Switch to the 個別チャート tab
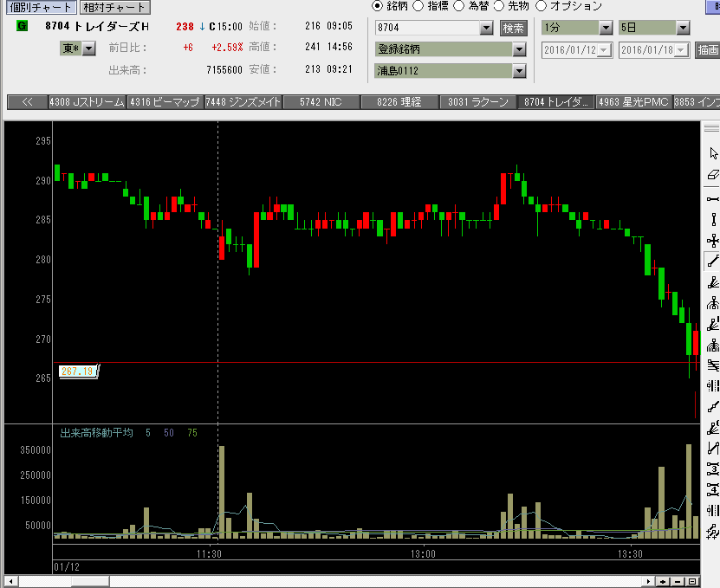720x588 pixels. pyautogui.click(x=41, y=7)
